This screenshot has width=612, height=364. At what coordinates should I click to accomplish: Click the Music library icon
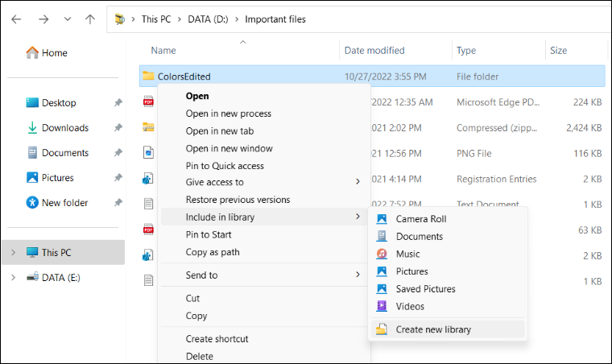pos(382,254)
